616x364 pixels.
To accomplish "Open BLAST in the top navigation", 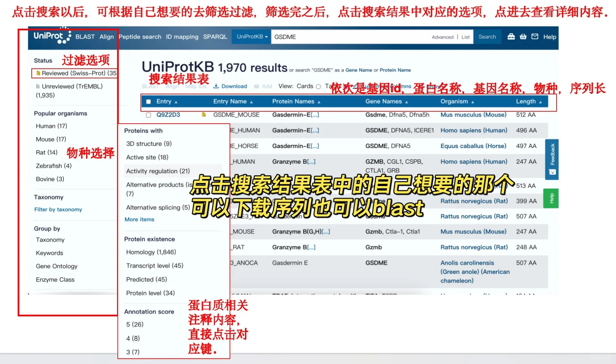I will tap(85, 37).
